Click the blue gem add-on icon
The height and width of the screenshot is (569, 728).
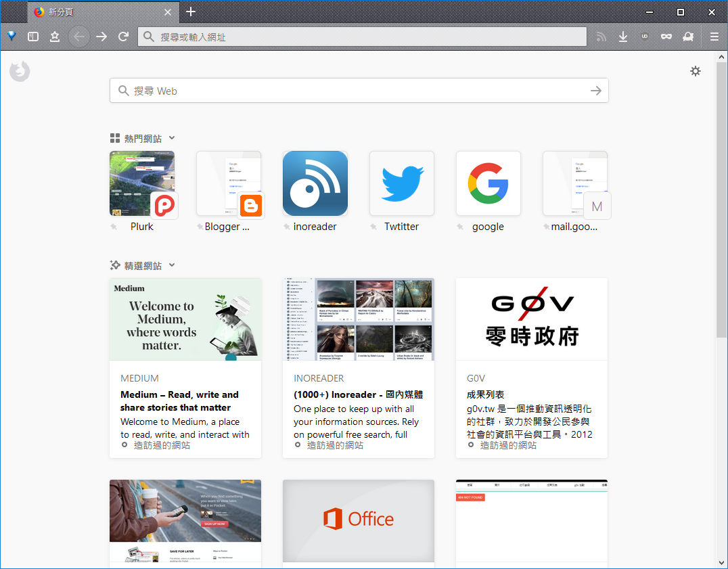[x=11, y=37]
